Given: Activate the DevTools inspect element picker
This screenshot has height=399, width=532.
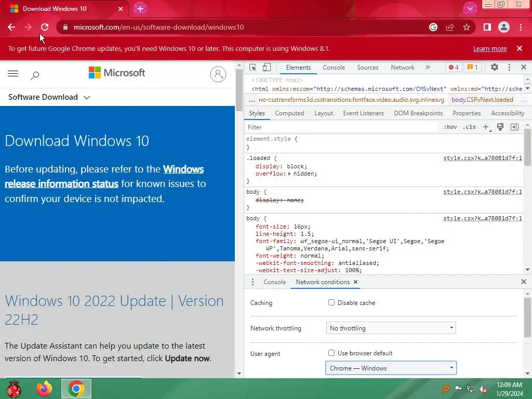Looking at the screenshot, I should point(253,67).
